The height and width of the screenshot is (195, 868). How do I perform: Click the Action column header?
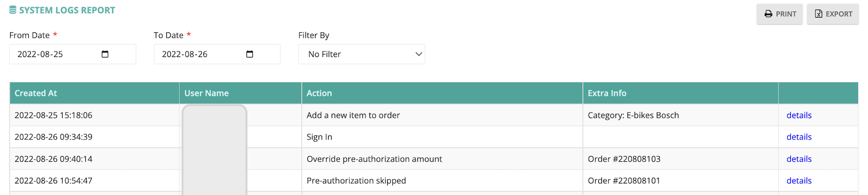[442, 93]
